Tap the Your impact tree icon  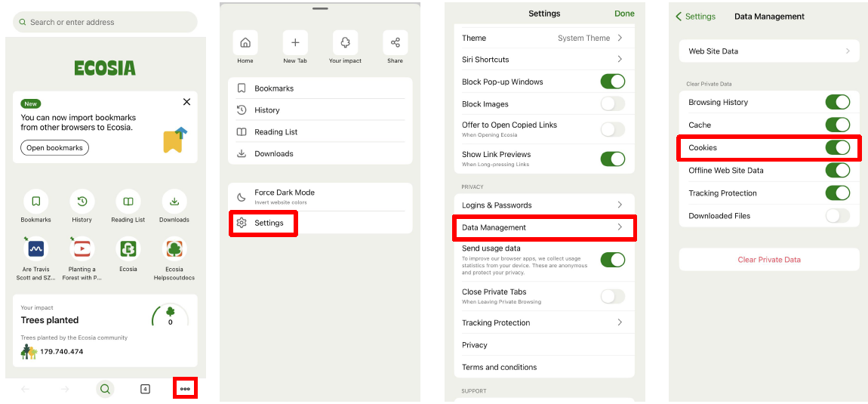pyautogui.click(x=345, y=43)
